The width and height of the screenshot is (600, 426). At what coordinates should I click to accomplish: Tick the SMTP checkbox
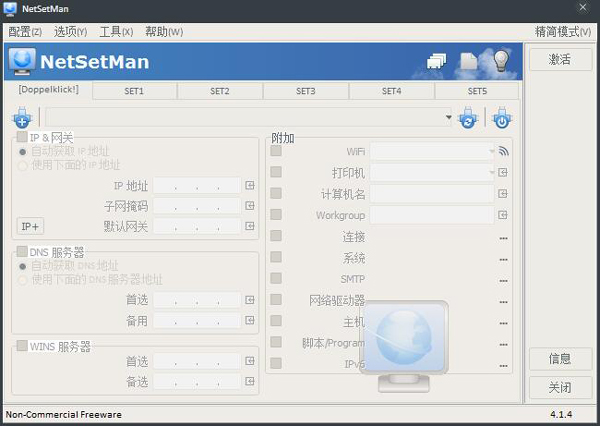(x=276, y=278)
